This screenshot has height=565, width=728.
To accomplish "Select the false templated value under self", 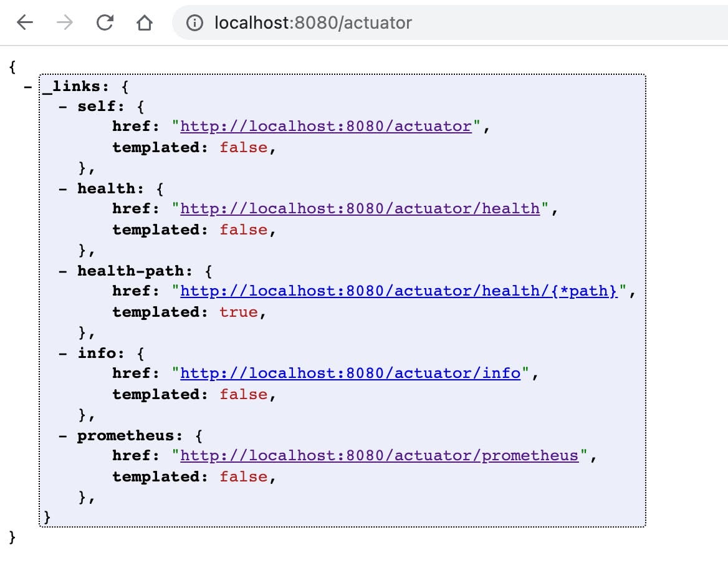I will click(243, 148).
